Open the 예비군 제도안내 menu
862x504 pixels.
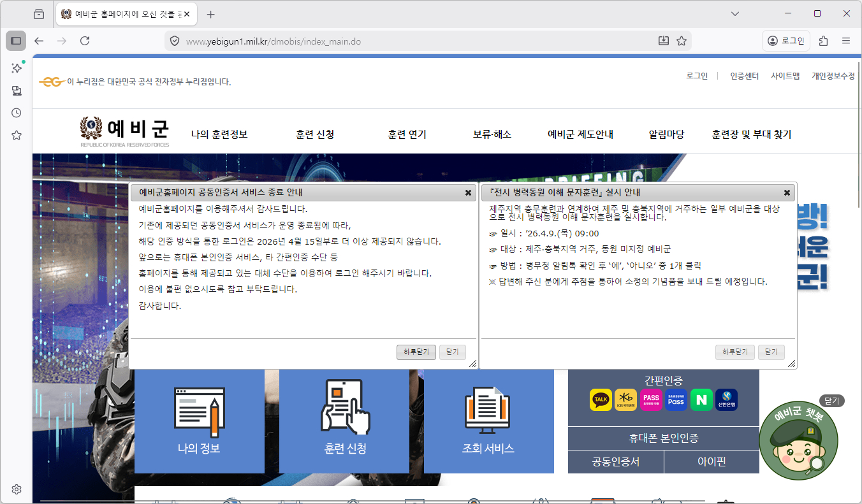point(580,134)
